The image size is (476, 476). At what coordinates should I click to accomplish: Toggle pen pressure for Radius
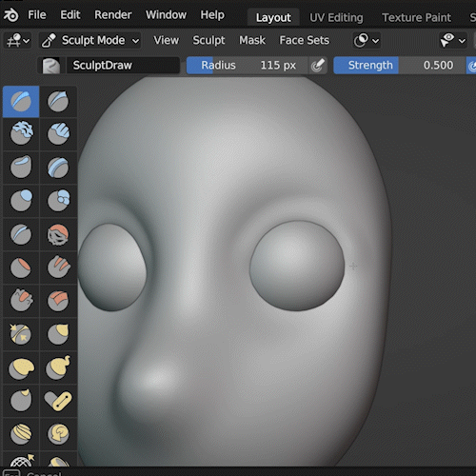tap(318, 66)
